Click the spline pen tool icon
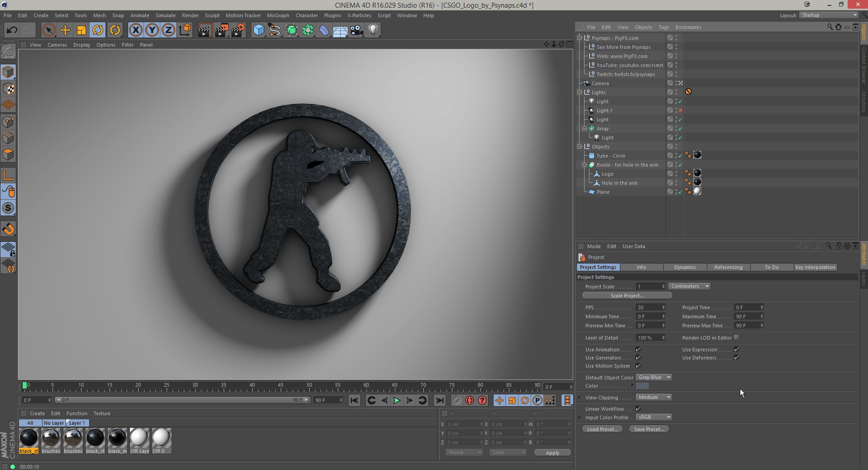868x470 pixels. [275, 30]
